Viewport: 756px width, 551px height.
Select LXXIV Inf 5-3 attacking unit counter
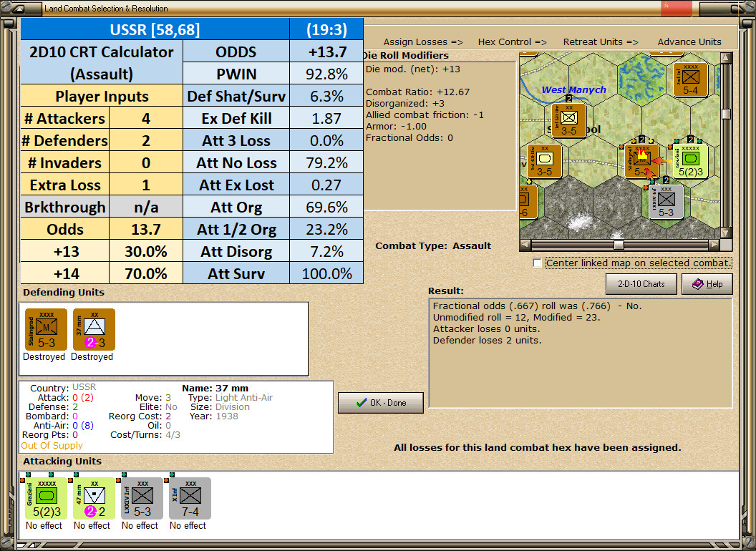point(142,499)
